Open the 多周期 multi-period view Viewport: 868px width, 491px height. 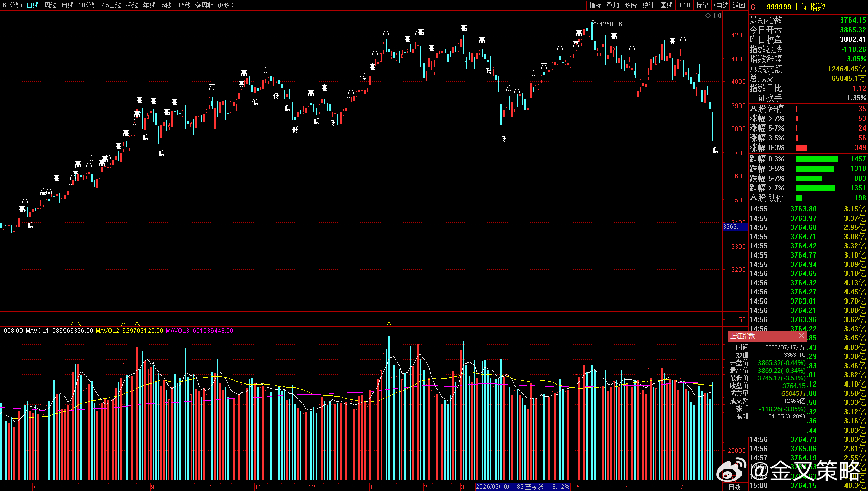pos(204,5)
